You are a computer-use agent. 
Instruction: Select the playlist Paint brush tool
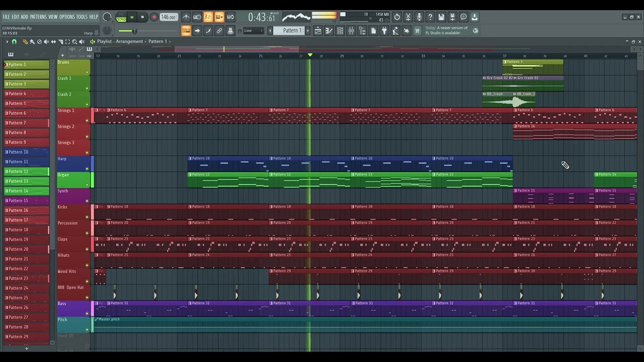pyautogui.click(x=32, y=42)
